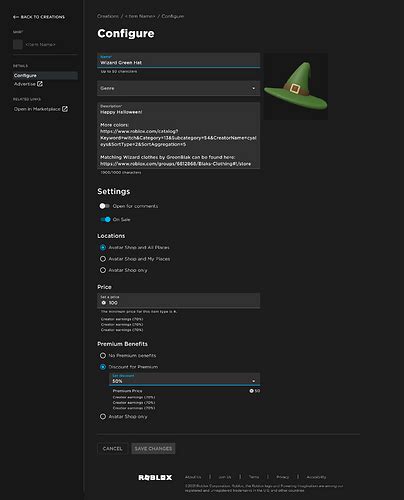Image resolution: width=404 pixels, height=500 pixels.
Task: Select Avatar Shop and All Places
Action: click(x=103, y=247)
